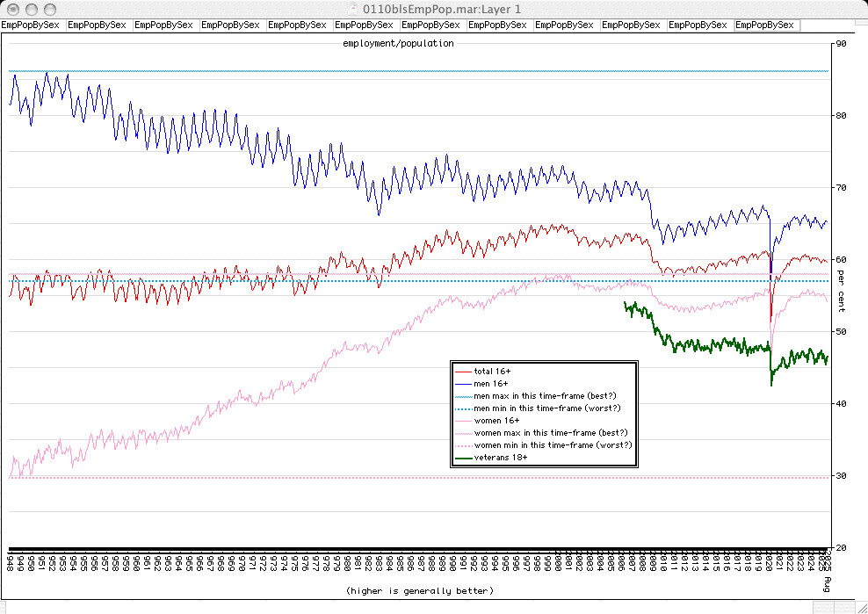Click the red 'total 16+' legend line sample
868x614 pixels.
click(x=462, y=372)
